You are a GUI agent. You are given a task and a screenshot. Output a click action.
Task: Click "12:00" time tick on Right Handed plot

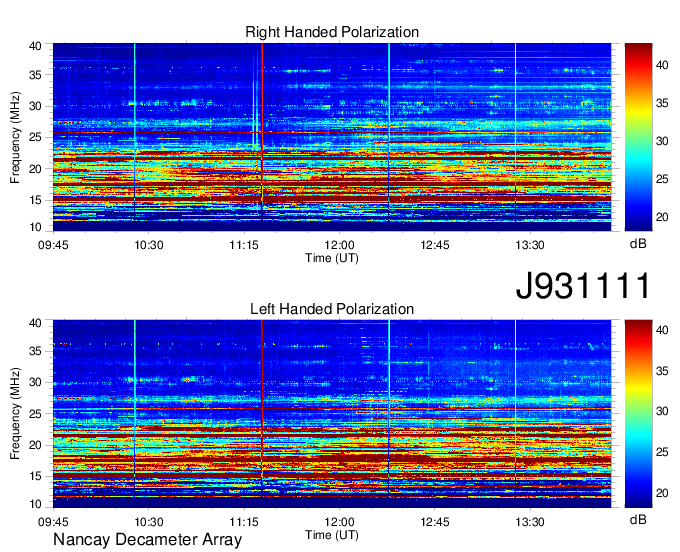point(339,245)
